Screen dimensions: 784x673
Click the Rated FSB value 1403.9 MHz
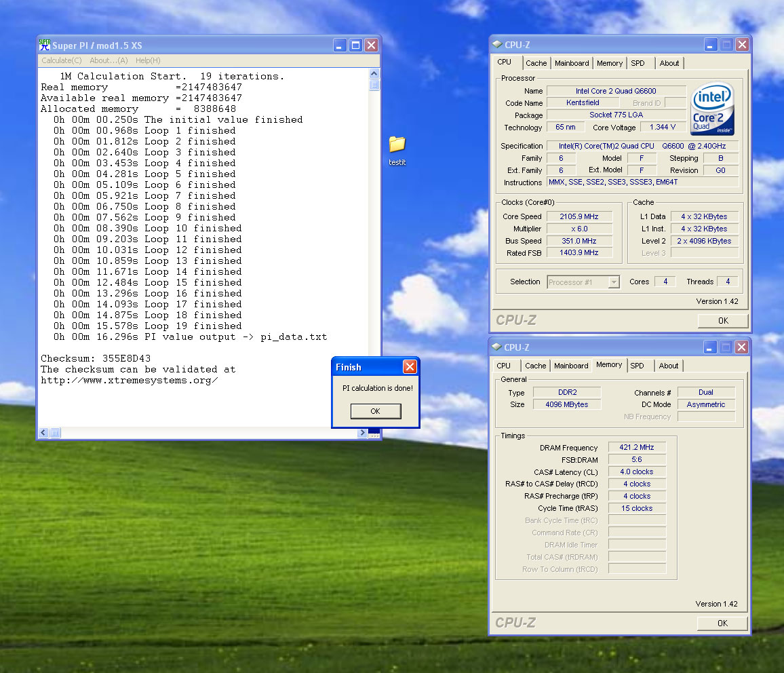pos(579,253)
